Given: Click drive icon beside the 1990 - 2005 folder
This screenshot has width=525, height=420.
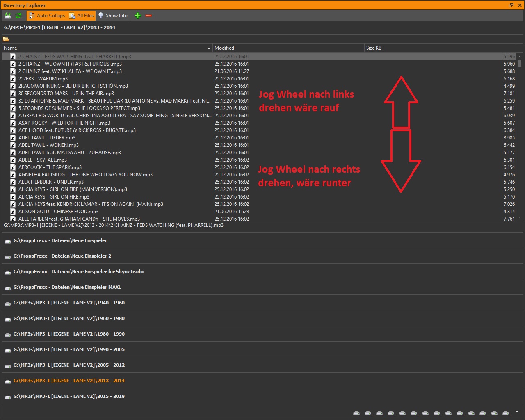Looking at the screenshot, I should 7,350.
